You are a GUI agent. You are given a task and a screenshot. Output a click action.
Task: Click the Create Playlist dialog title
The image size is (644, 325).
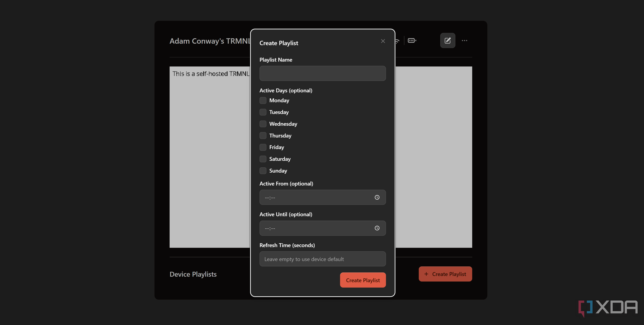[279, 43]
